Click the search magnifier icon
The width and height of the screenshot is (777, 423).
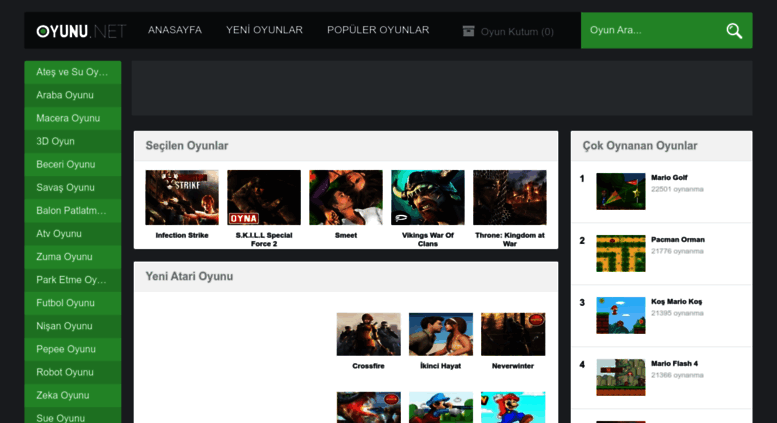(x=734, y=31)
